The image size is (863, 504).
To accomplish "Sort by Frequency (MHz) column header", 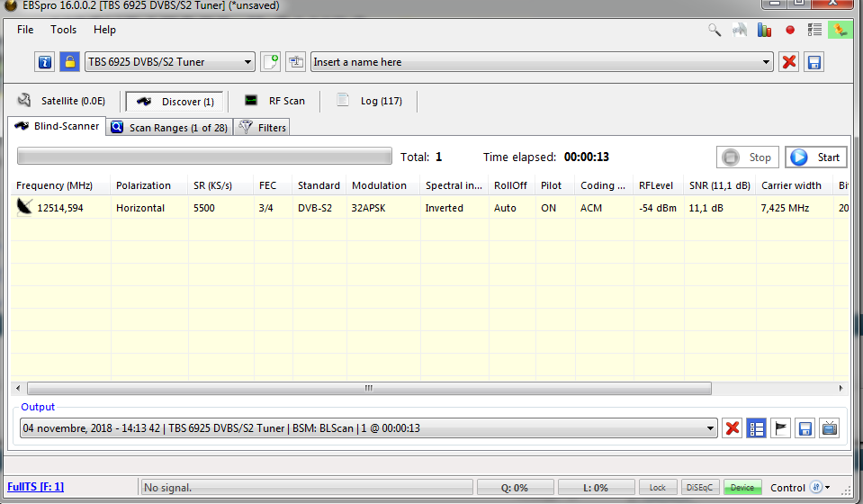I will click(x=60, y=185).
